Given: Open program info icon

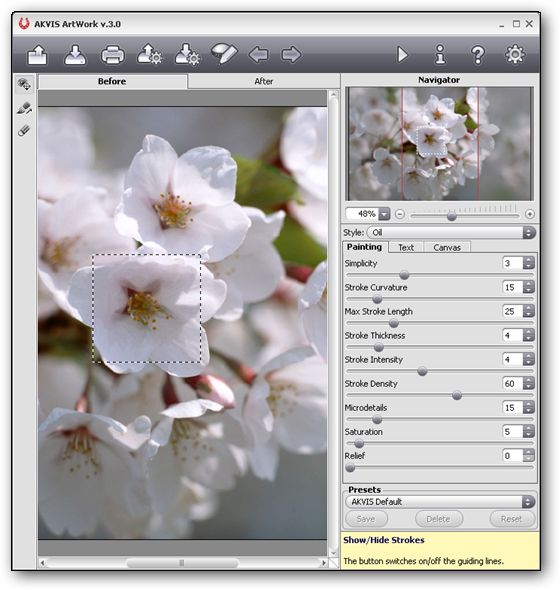Looking at the screenshot, I should pos(440,55).
